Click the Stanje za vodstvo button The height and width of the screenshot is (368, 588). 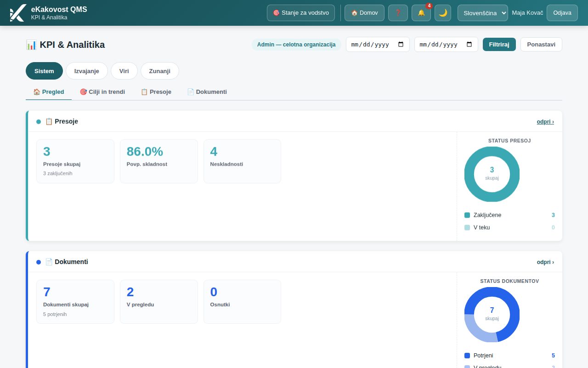[x=301, y=13]
